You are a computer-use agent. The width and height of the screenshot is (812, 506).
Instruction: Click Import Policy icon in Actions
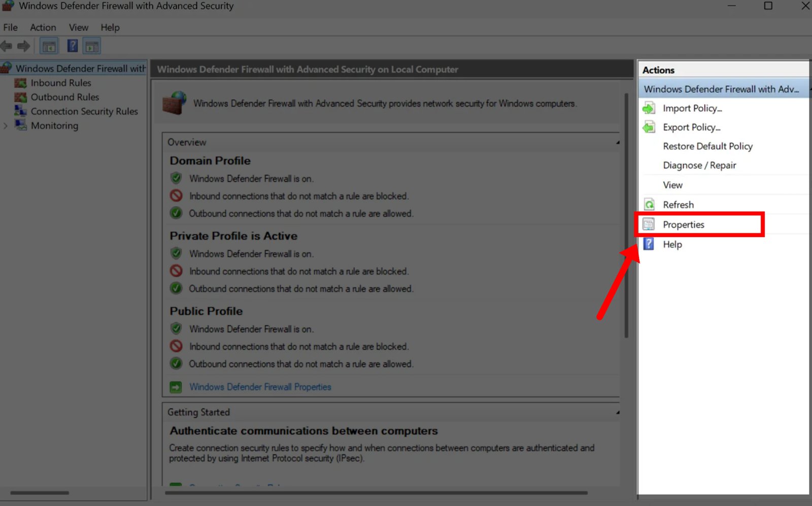click(649, 108)
